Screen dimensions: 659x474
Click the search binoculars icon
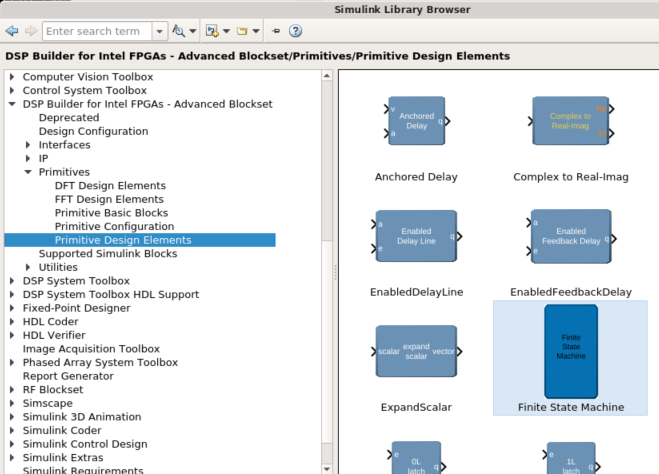(x=178, y=31)
